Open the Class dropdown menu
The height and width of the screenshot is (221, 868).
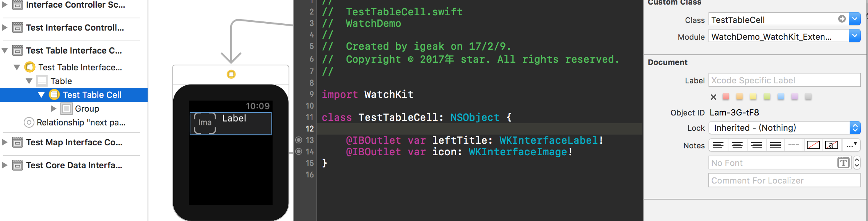[855, 19]
